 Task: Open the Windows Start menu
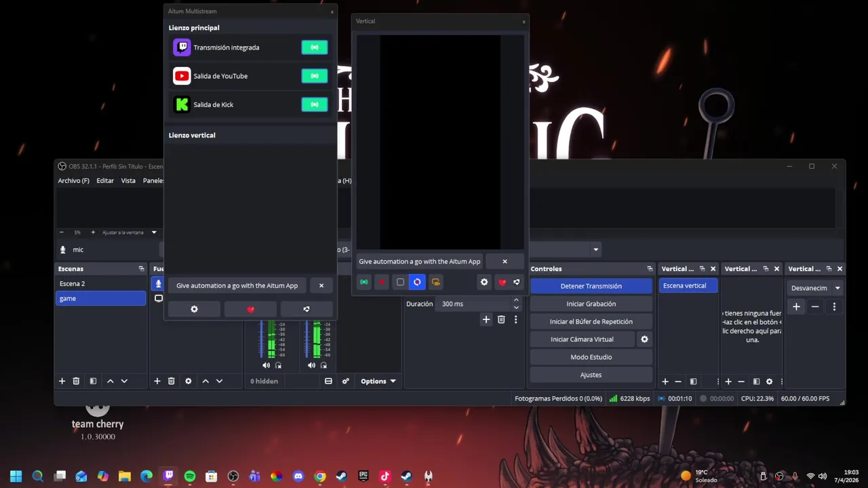point(16,476)
